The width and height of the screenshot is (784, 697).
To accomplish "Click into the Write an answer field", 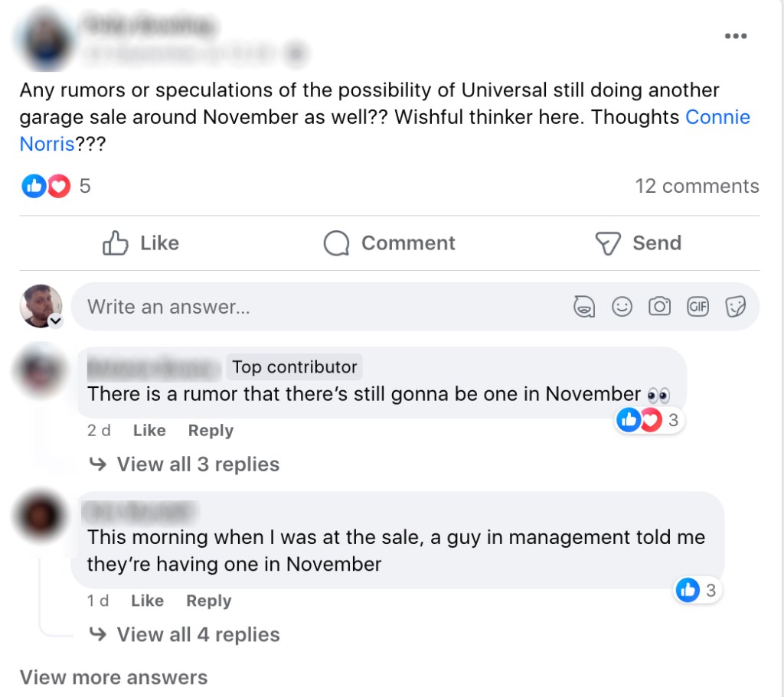I will [306, 307].
